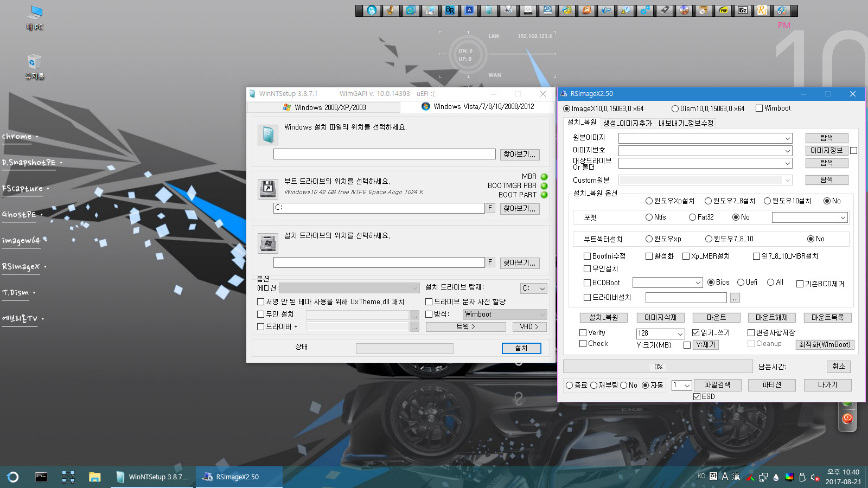Image resolution: width=868 pixels, height=488 pixels.
Task: Open the chrome desktop shortcut menu item
Action: (x=17, y=137)
